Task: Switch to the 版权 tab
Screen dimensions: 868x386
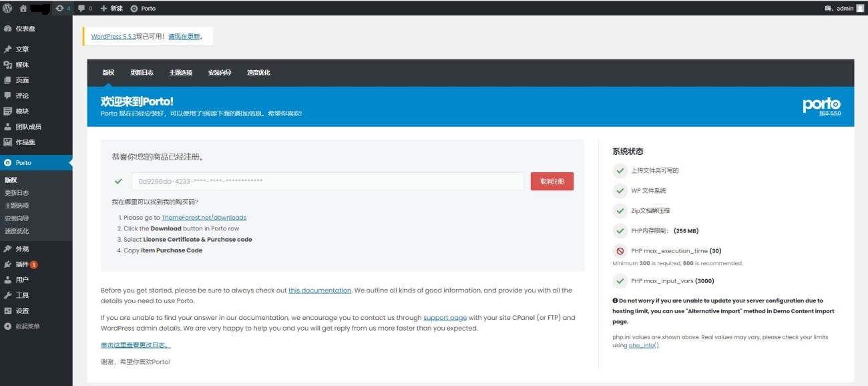Action: click(108, 72)
